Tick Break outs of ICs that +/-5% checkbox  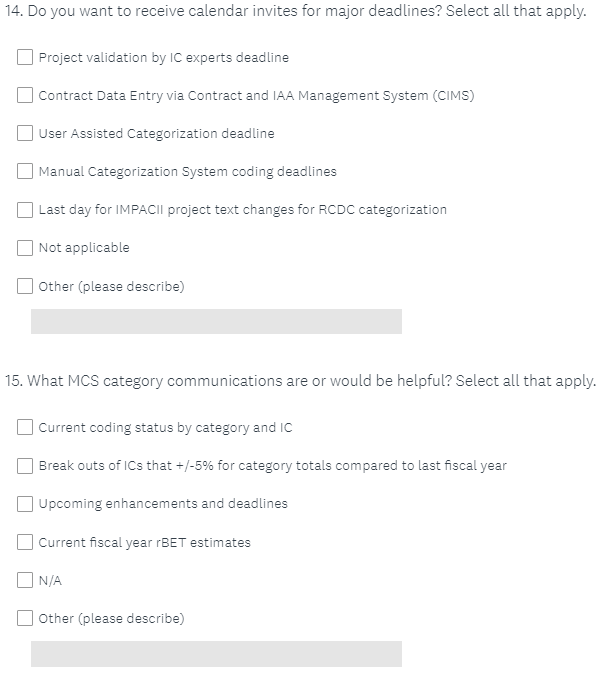click(x=25, y=465)
